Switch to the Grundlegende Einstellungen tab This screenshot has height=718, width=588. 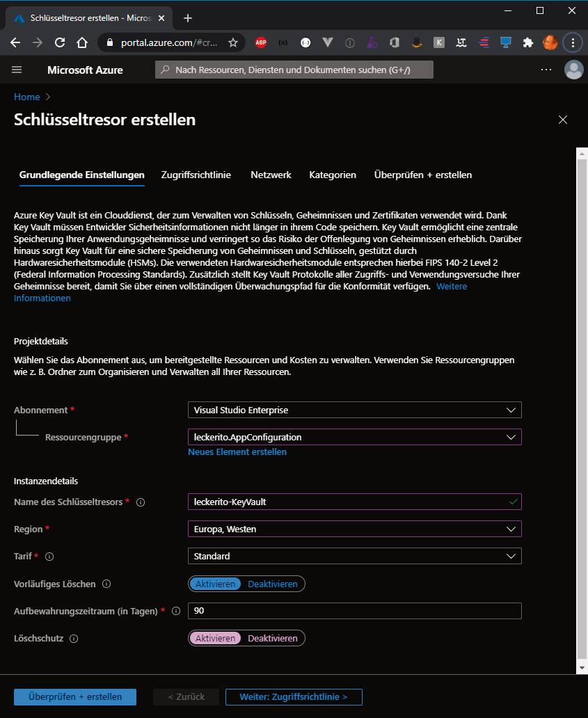coord(82,175)
